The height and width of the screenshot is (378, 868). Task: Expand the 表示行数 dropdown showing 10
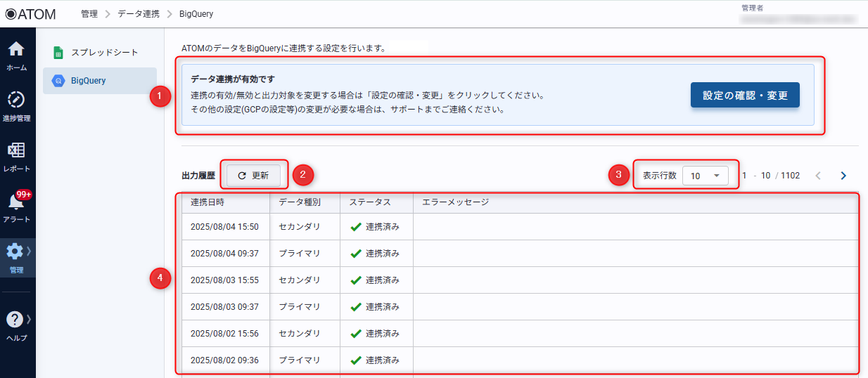coord(705,176)
